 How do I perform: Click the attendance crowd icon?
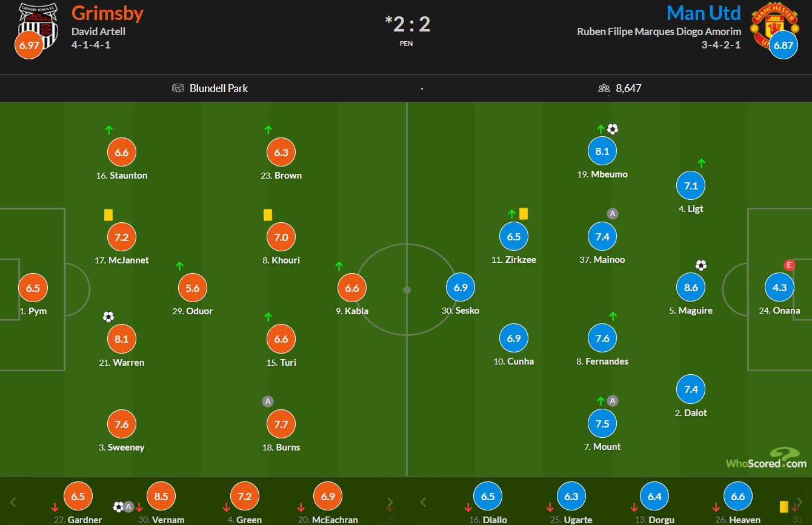point(604,88)
